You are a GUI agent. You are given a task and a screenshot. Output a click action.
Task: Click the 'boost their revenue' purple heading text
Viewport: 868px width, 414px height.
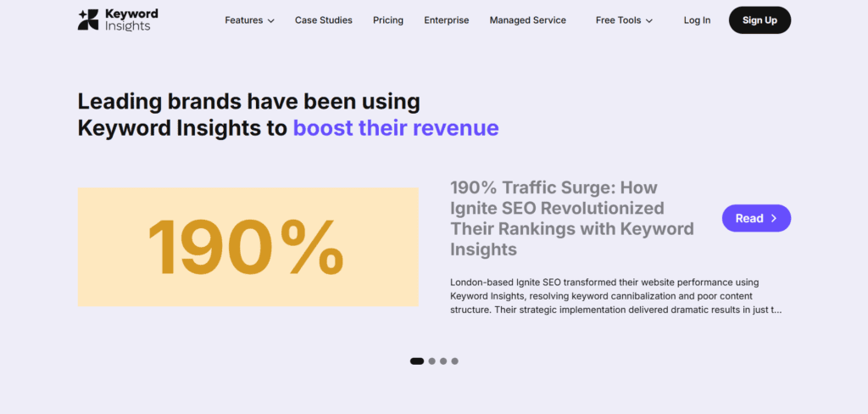coord(396,128)
